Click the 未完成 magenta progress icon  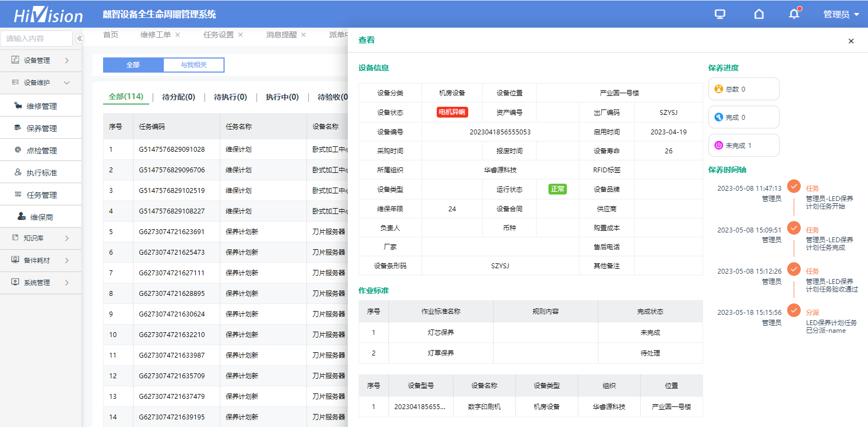click(x=719, y=145)
